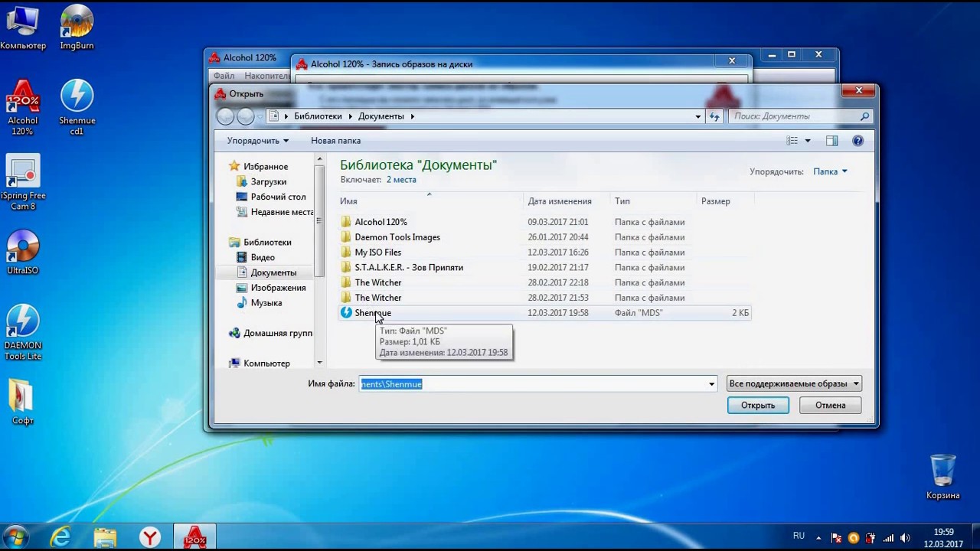
Task: Sort by the Имя column header
Action: [431, 201]
